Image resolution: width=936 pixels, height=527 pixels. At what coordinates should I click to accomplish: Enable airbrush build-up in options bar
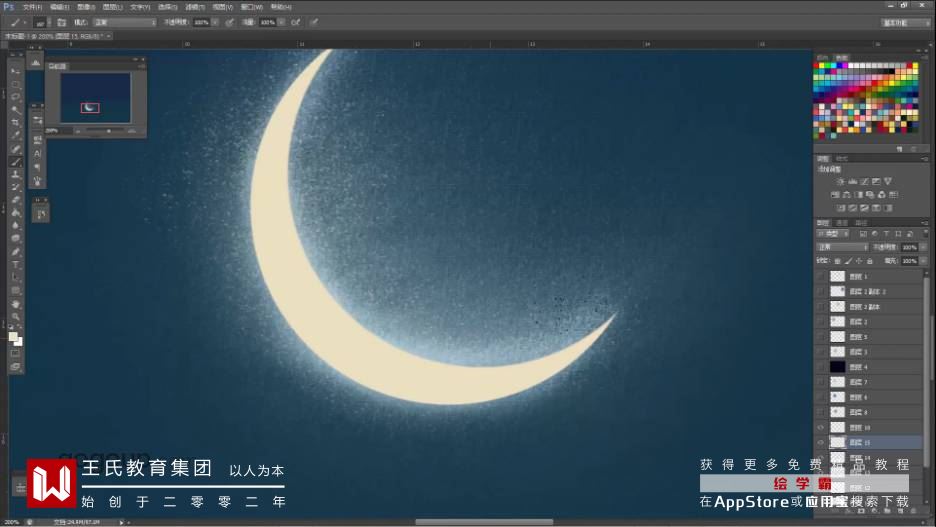pos(295,22)
